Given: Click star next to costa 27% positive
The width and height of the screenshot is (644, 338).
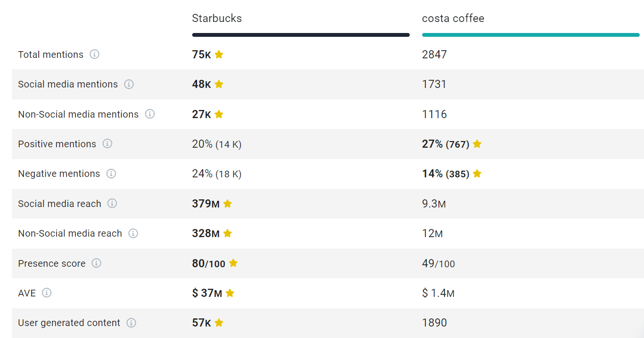Looking at the screenshot, I should (x=477, y=144).
